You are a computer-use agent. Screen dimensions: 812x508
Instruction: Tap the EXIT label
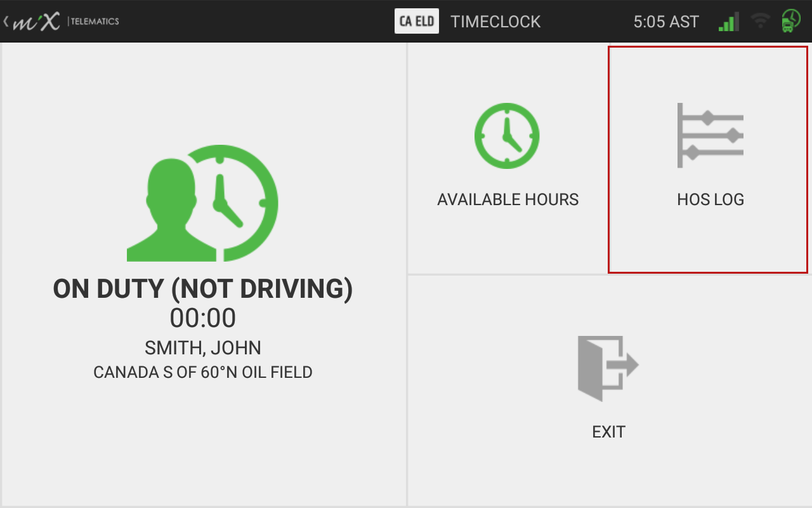608,432
